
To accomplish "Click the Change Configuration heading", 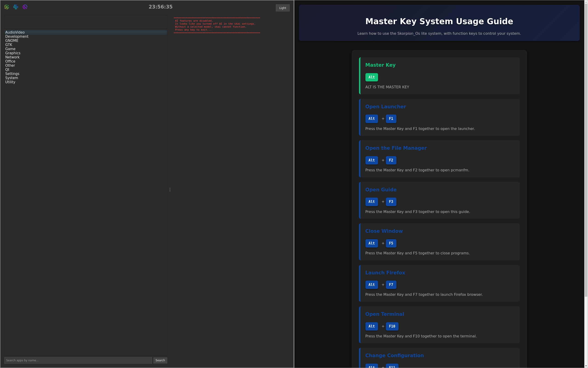I will click(x=394, y=355).
